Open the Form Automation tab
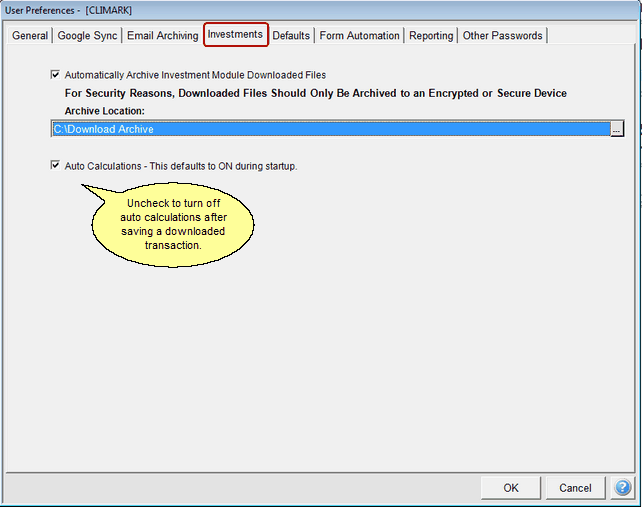642x507 pixels. click(x=360, y=36)
